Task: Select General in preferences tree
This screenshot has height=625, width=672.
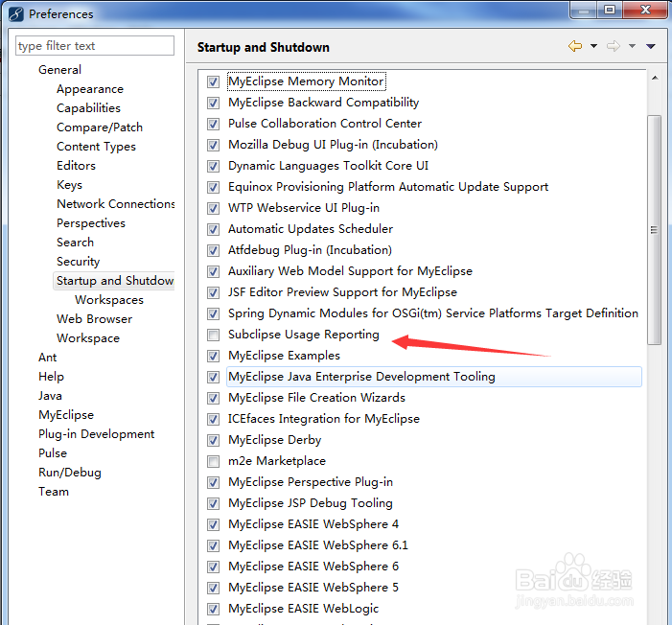Action: 59,69
